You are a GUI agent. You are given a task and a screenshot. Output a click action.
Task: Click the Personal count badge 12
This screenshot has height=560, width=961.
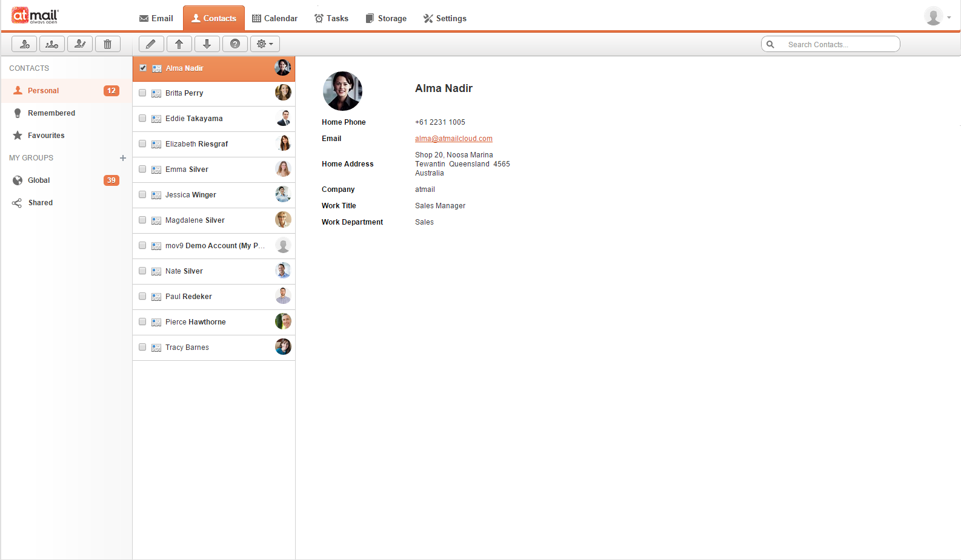click(x=111, y=91)
